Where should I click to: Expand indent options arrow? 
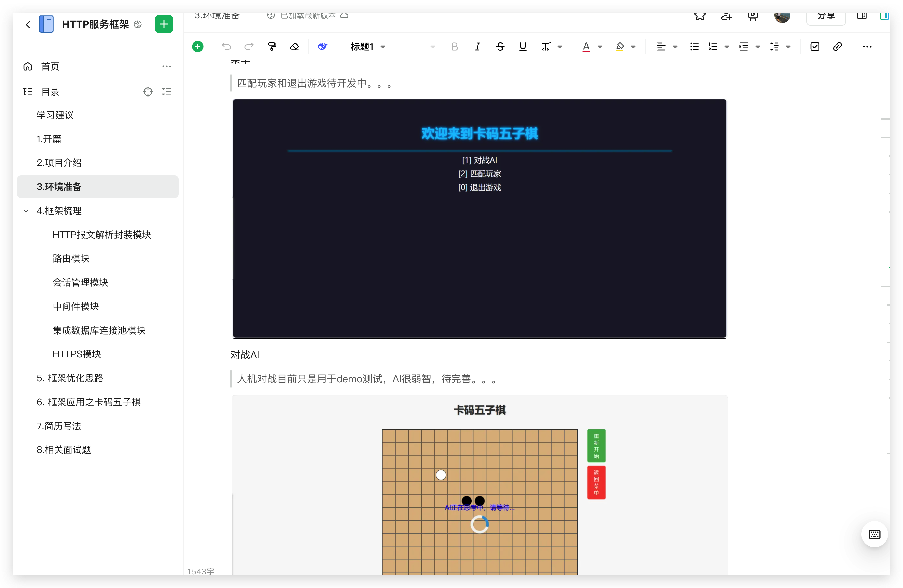click(x=758, y=47)
